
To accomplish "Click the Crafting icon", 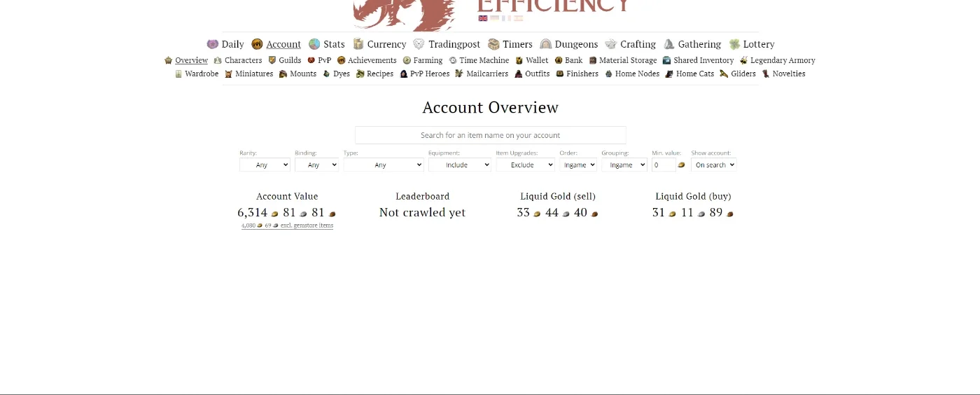I will click(610, 44).
